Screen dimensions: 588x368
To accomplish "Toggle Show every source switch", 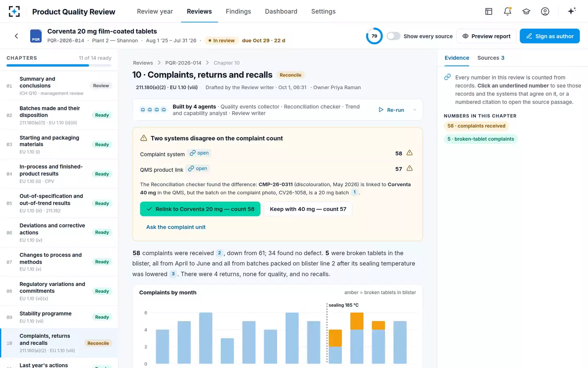I will pos(393,36).
